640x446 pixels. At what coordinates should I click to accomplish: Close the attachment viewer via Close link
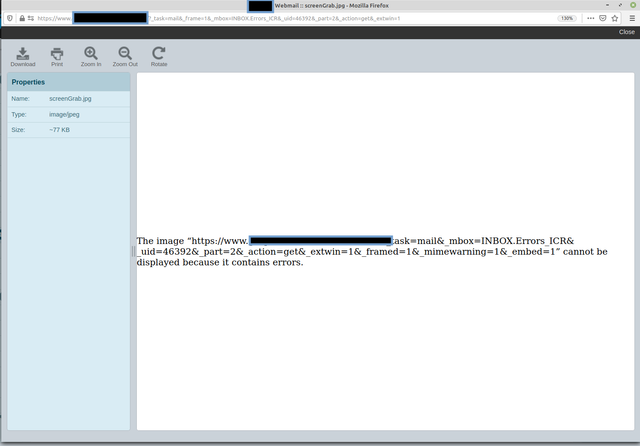pos(627,32)
